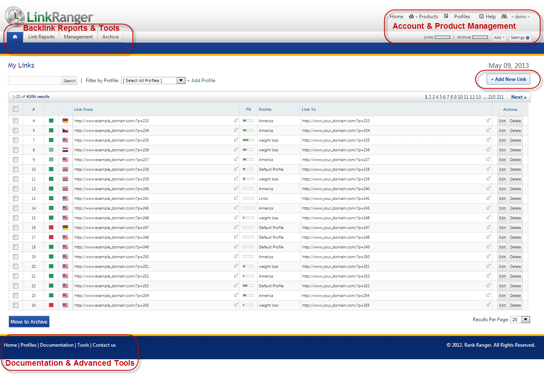
Task: Open the Filter by Profile dropdown
Action: click(181, 81)
